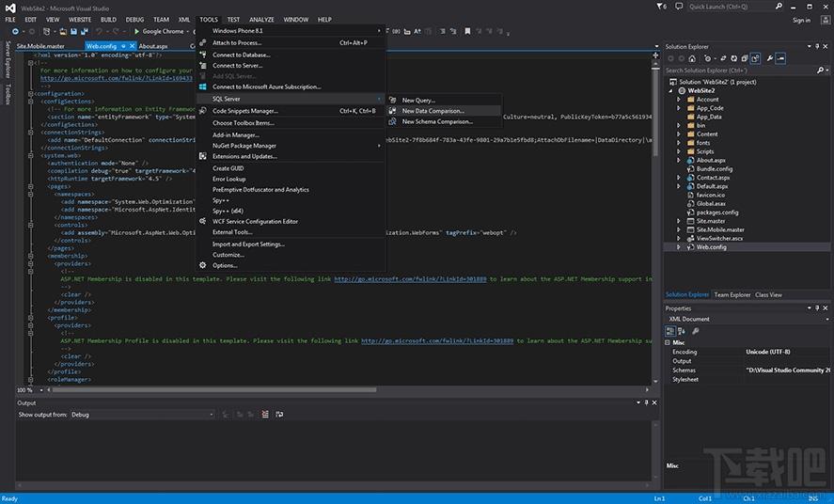The width and height of the screenshot is (834, 504).
Task: Open Google Chrome browser target dropdown
Action: pos(188,31)
